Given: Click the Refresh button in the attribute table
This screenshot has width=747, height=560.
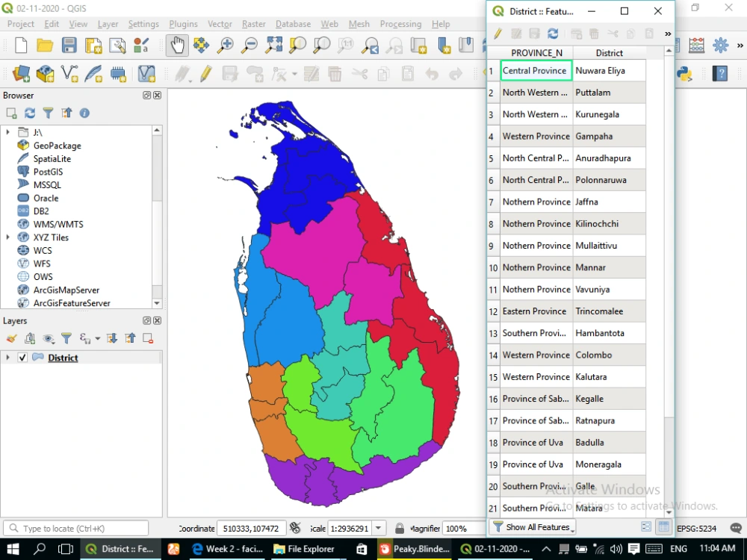Looking at the screenshot, I should pos(552,33).
